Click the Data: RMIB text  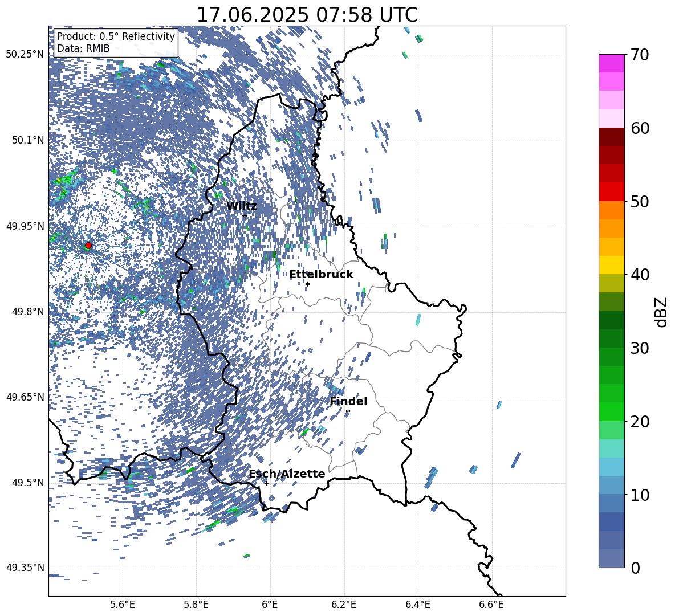(83, 48)
